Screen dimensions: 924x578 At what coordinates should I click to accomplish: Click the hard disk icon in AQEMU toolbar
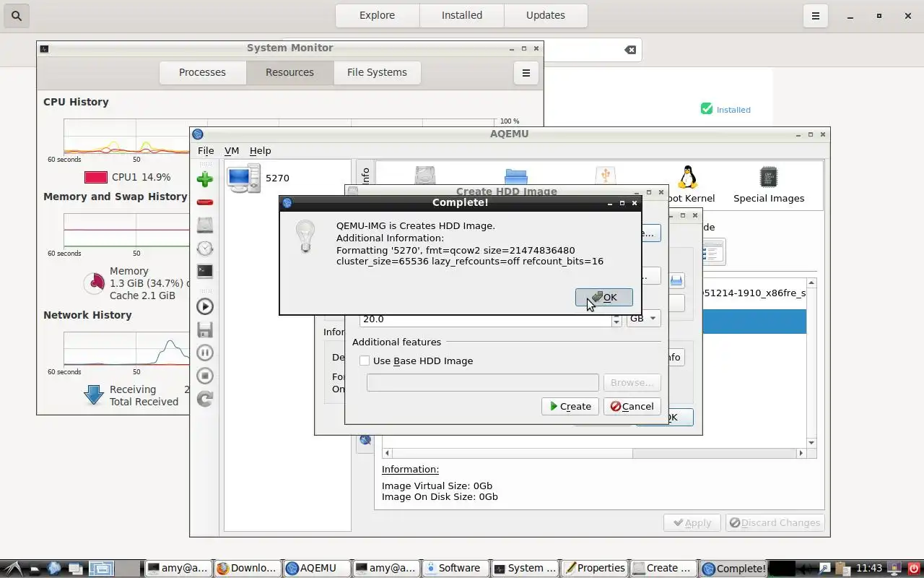click(205, 225)
